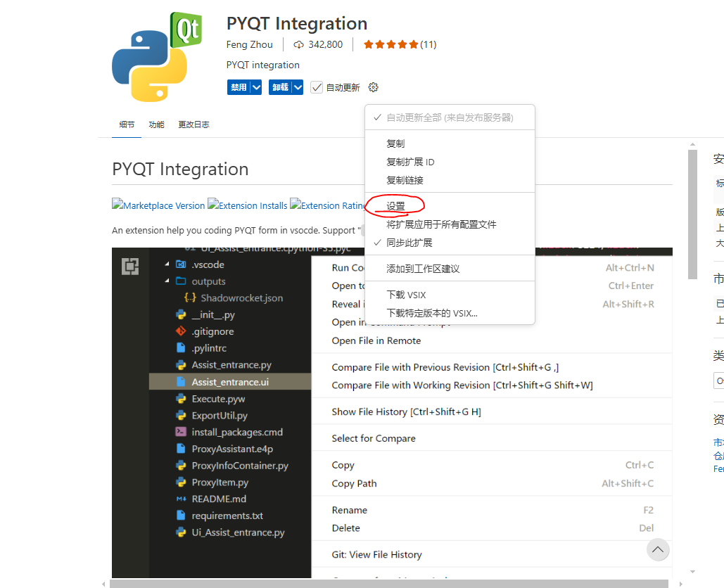Click the PYQT Integration README heading

(x=181, y=170)
